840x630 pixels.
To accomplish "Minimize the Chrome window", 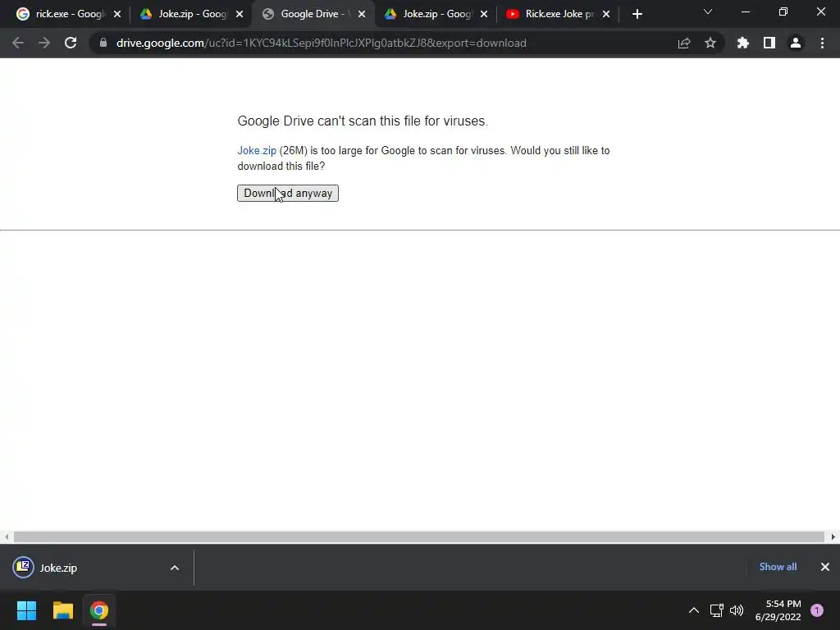I will [x=745, y=11].
